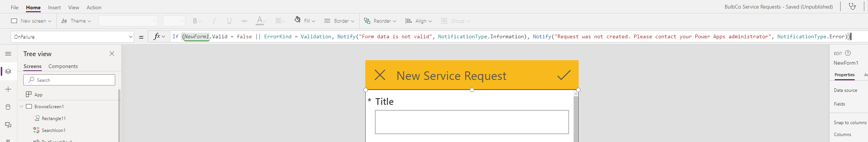Open the Fill color picker
Image resolution: width=868 pixels, height=142 pixels.
pyautogui.click(x=305, y=21)
